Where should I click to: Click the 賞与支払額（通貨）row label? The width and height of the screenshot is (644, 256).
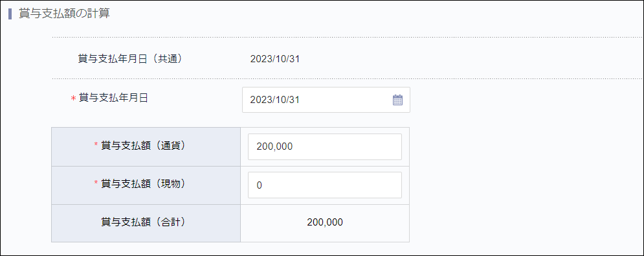(143, 145)
